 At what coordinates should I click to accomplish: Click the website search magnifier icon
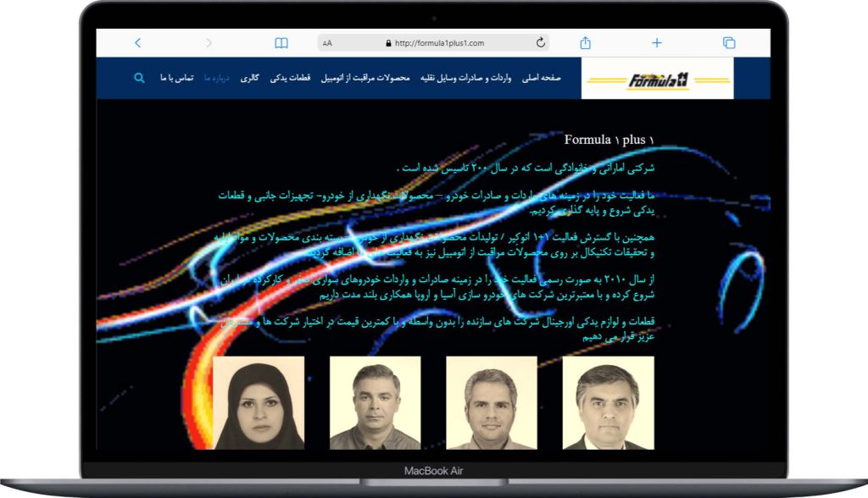pos(139,78)
